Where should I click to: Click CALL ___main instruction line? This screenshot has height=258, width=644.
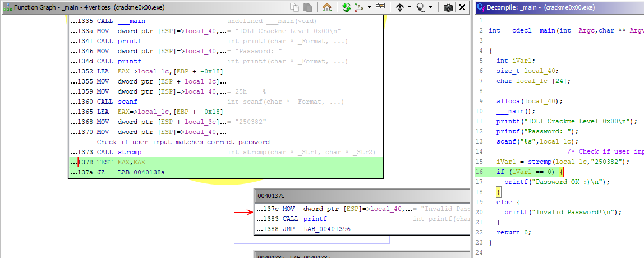point(226,21)
